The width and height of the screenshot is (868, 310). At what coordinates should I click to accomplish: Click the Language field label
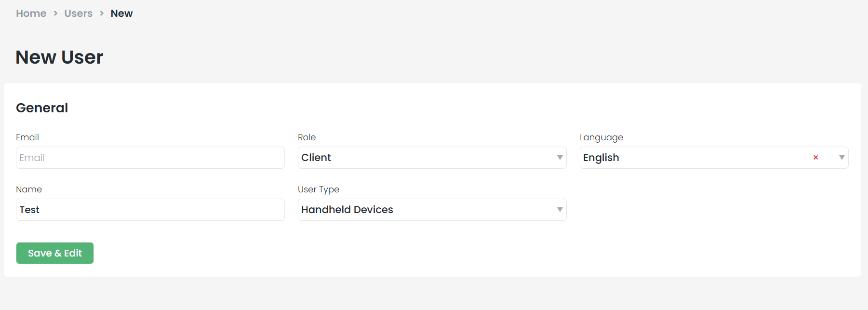[x=601, y=137]
